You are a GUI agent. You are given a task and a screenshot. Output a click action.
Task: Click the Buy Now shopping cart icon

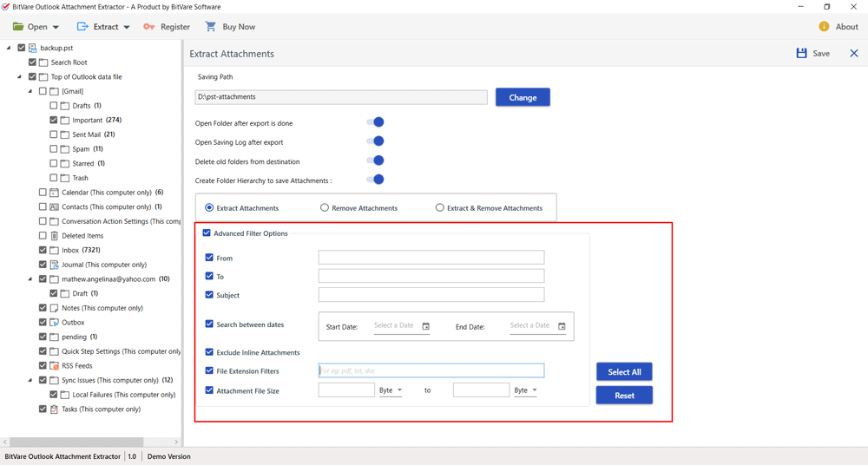click(210, 27)
